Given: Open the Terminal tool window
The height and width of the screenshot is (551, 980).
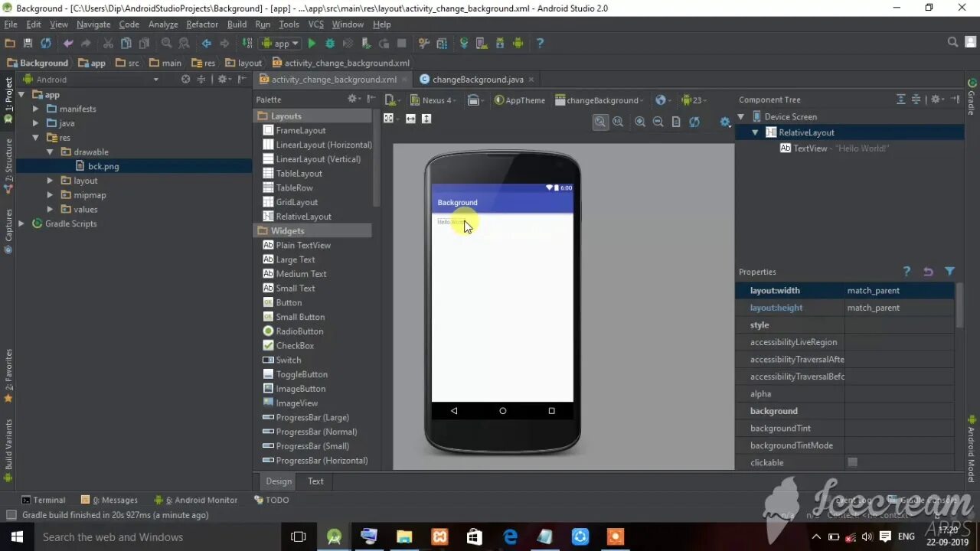Looking at the screenshot, I should [x=44, y=500].
